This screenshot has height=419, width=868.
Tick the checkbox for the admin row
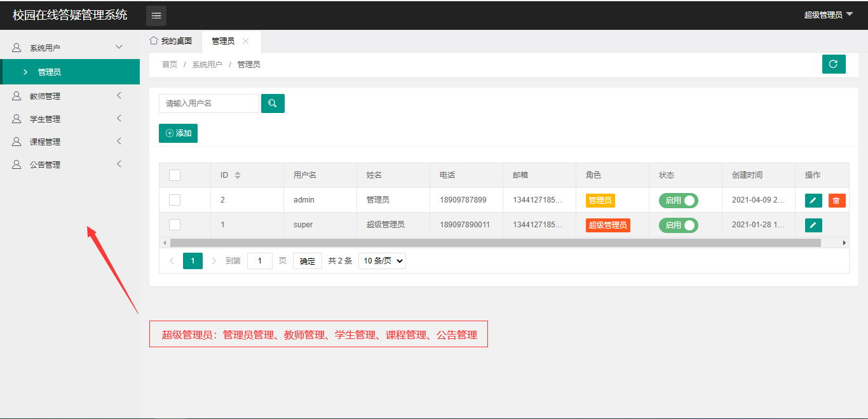(175, 200)
